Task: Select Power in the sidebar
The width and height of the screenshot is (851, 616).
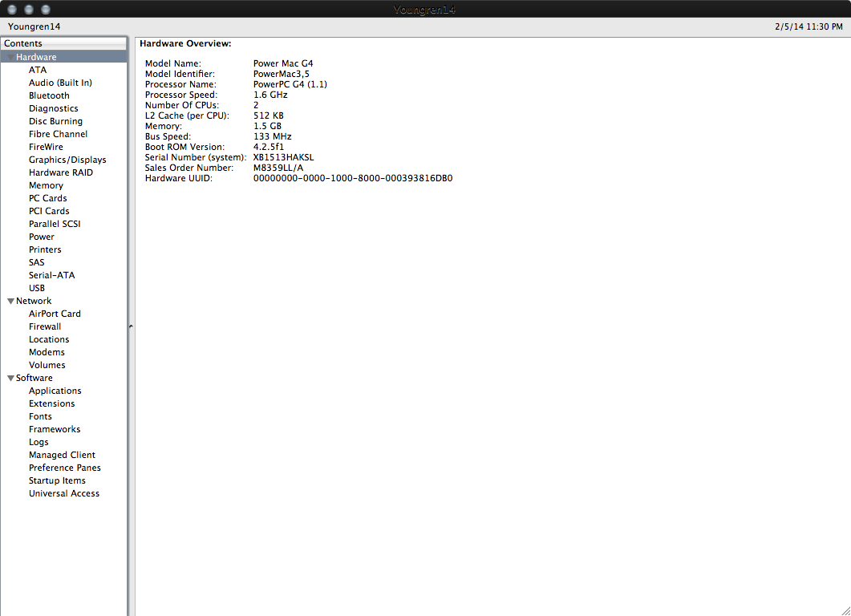Action: (41, 237)
